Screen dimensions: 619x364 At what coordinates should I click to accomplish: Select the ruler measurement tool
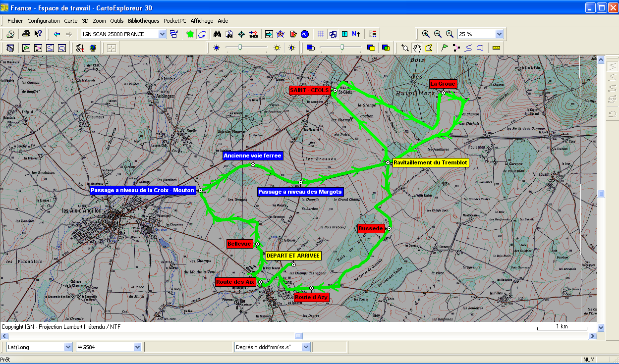(x=496, y=48)
